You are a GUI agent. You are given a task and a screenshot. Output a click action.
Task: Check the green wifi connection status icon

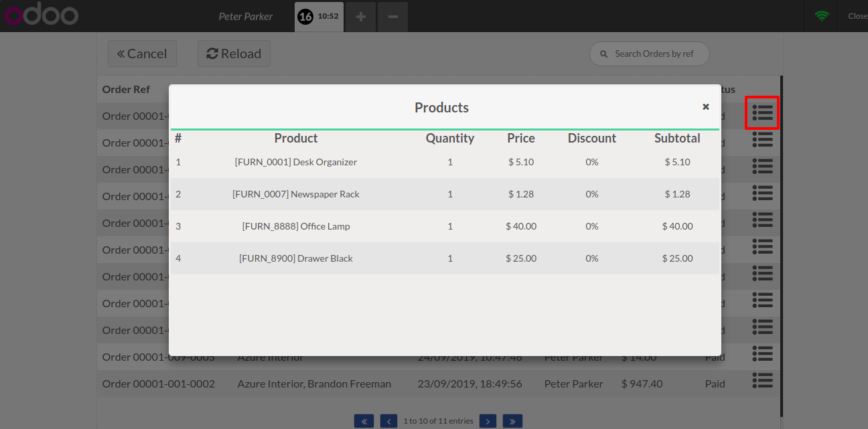pos(821,16)
